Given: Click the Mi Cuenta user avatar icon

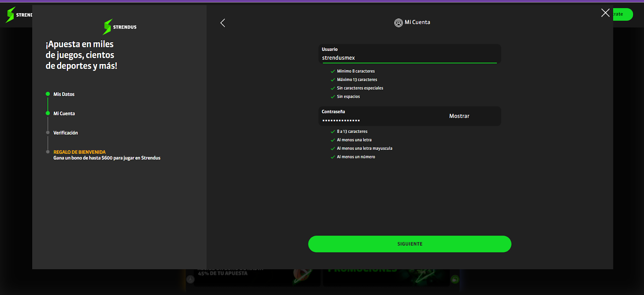Looking at the screenshot, I should point(398,23).
